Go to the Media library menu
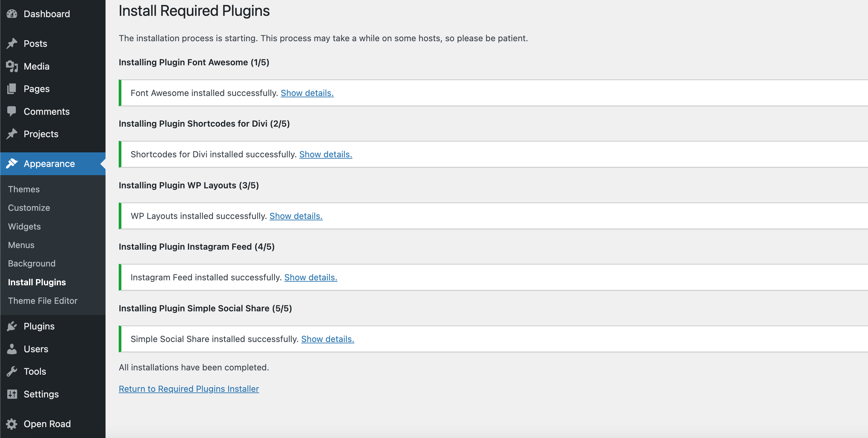 pyautogui.click(x=53, y=66)
